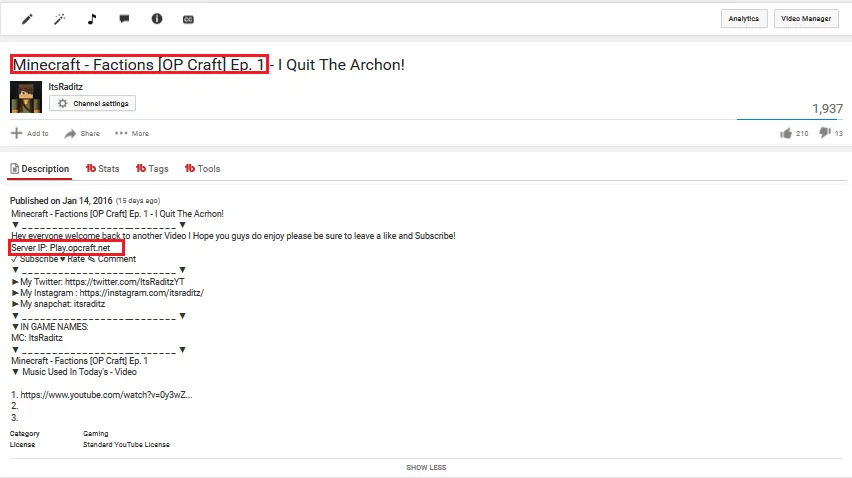The width and height of the screenshot is (852, 478).
Task: Dislike the video with thumbs down
Action: (x=825, y=133)
